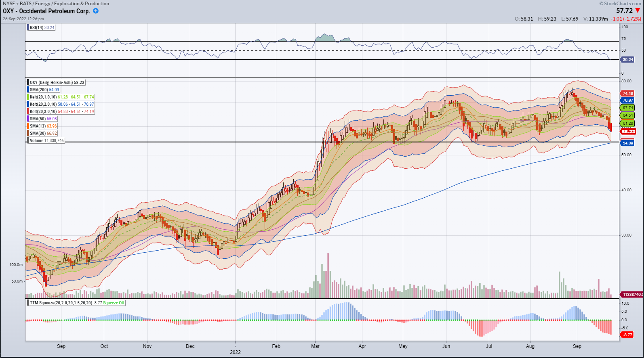Viewport: 644px width, 358px height.
Task: Select the Volume 11,338,746 legend entry
Action: tap(46, 140)
